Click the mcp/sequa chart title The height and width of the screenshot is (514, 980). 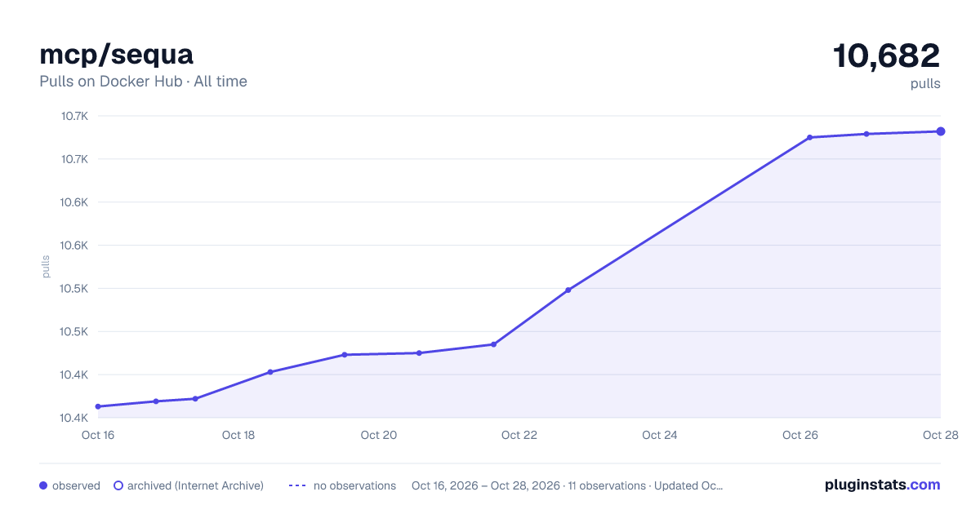pos(116,54)
